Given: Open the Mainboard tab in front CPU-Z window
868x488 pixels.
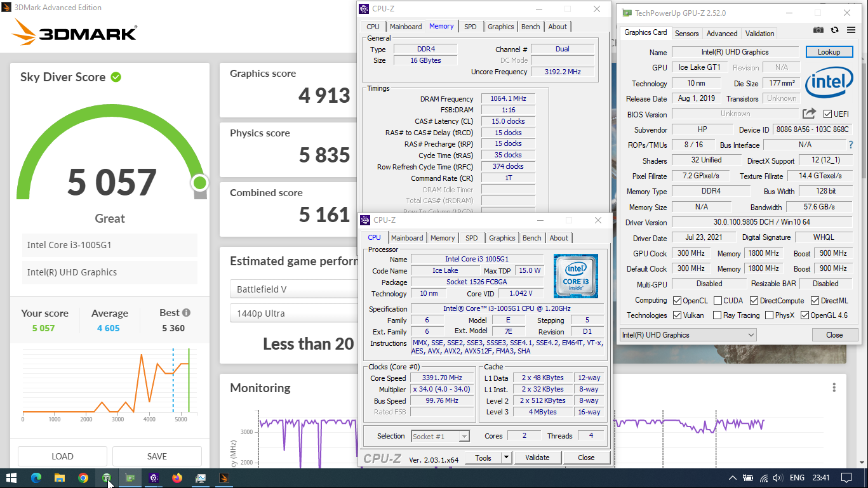Looking at the screenshot, I should (407, 238).
